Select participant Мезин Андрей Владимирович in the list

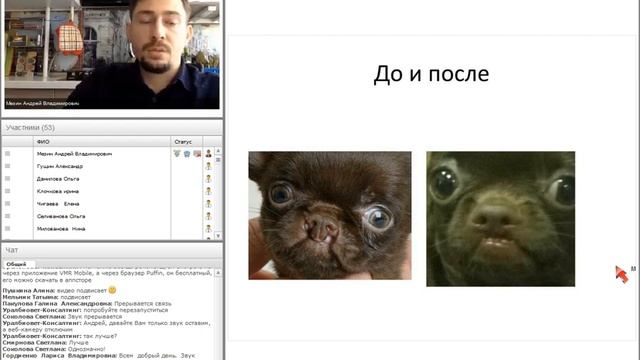click(x=74, y=154)
